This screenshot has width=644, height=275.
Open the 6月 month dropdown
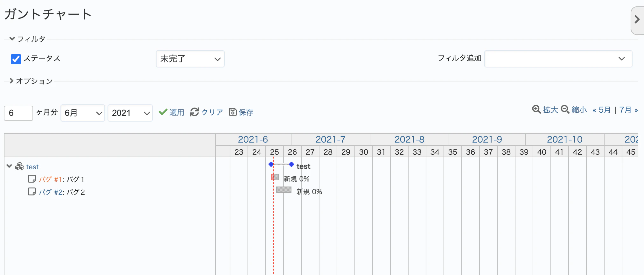click(83, 113)
